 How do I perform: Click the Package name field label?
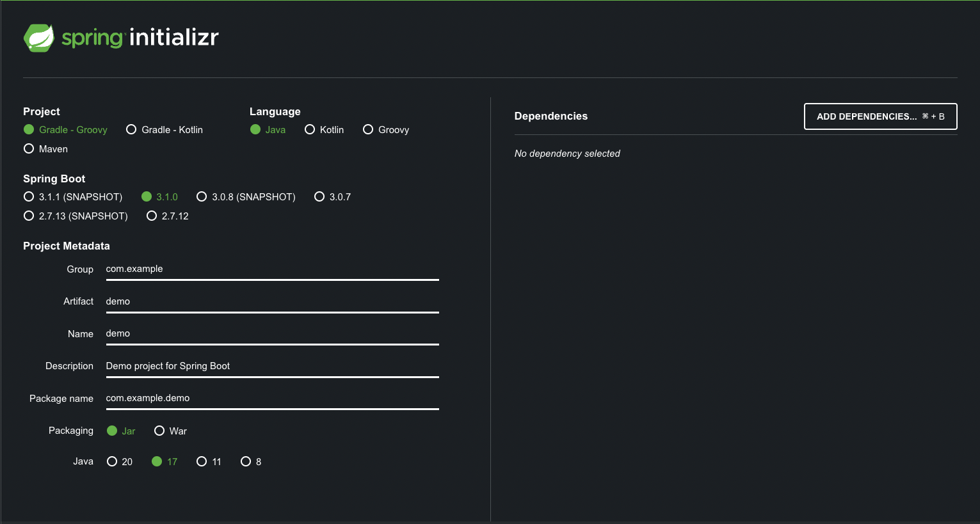pos(61,399)
